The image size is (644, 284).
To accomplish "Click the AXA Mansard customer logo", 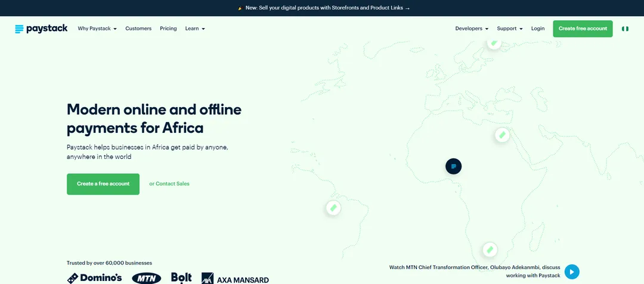I will [x=235, y=279].
